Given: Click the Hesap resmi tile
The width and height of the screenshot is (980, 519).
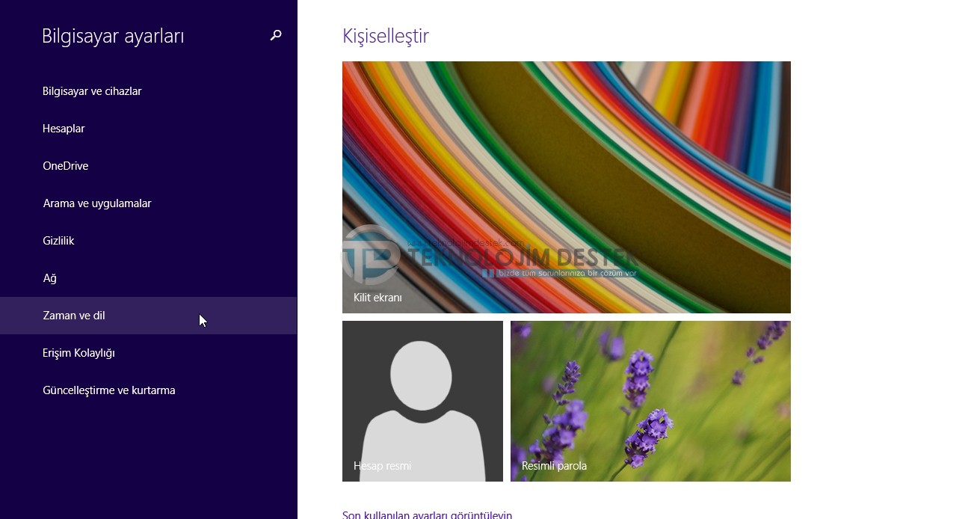Looking at the screenshot, I should tap(422, 401).
